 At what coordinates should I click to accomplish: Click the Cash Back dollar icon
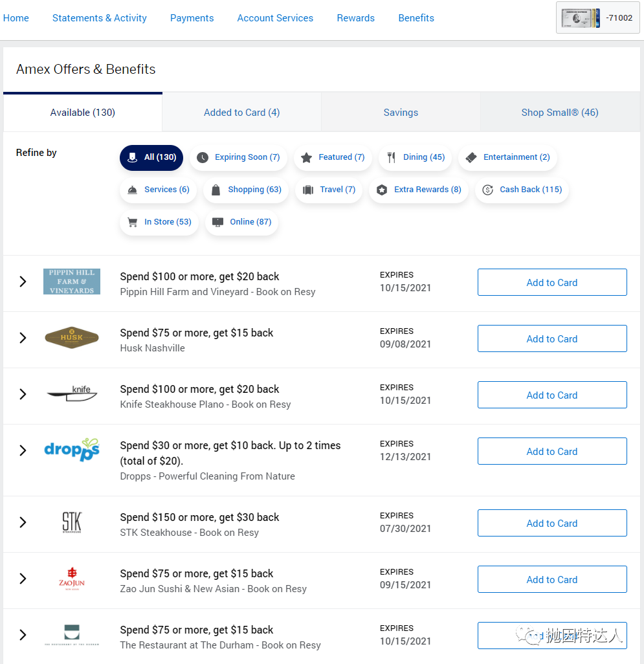pyautogui.click(x=487, y=190)
